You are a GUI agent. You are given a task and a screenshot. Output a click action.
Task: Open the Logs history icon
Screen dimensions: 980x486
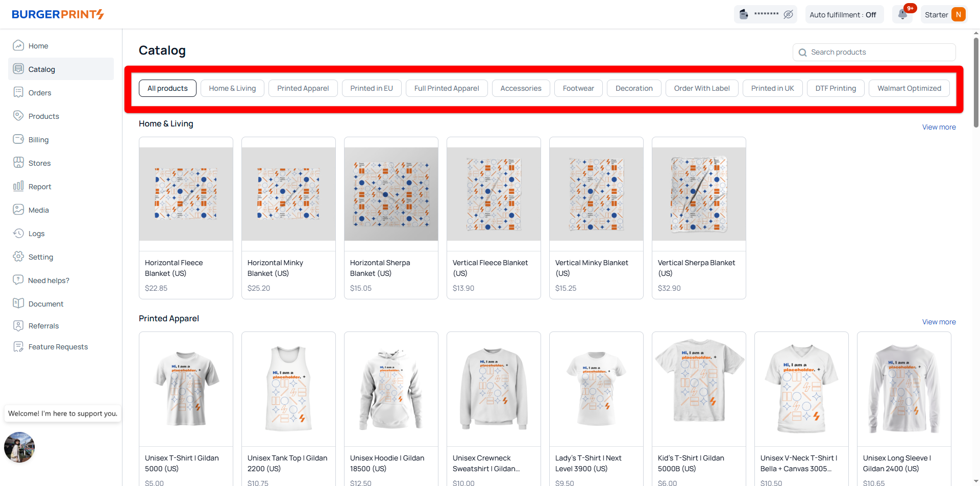click(18, 233)
